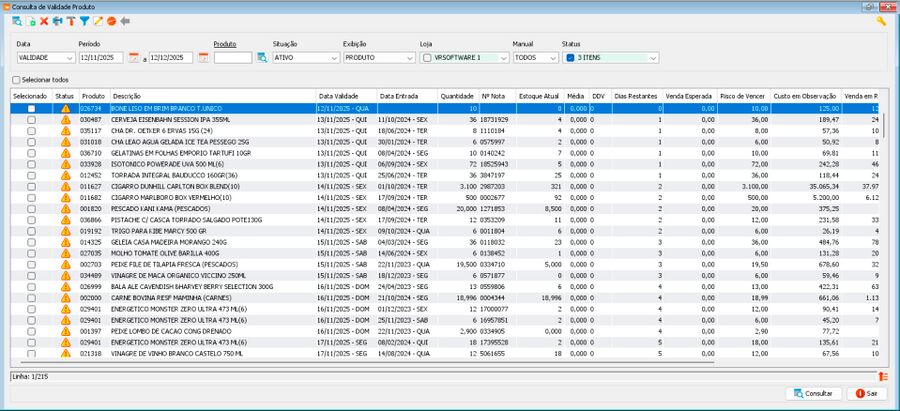The image size is (900, 411).
Task: Click the Sair button
Action: pos(866,393)
